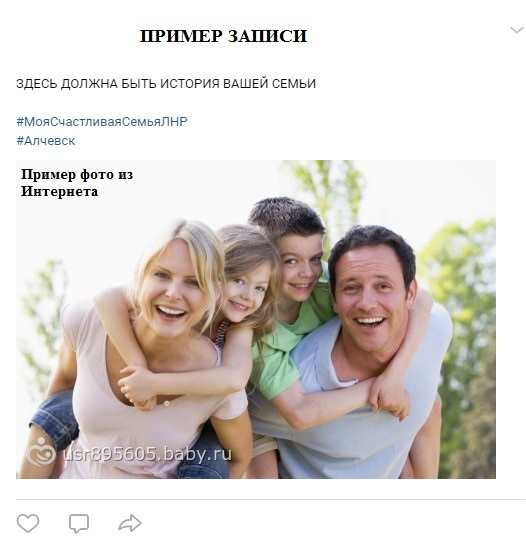Click the baby.ru logo watermark on photo
This screenshot has height=543, width=526.
pos(41,452)
